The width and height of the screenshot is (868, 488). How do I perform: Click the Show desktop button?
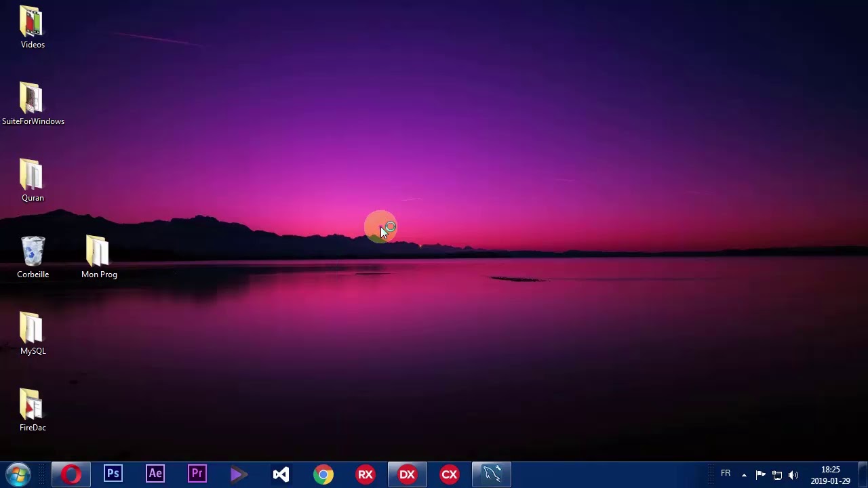pyautogui.click(x=863, y=474)
